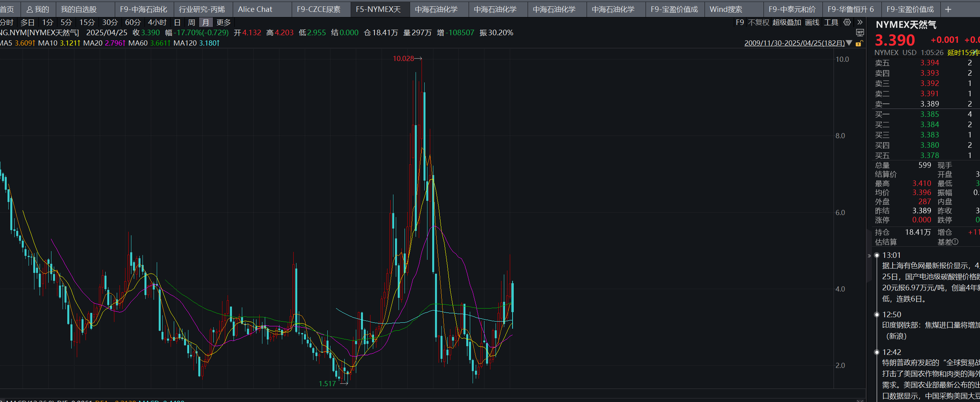Open chart settings gear icon
Screen dimensions: 980x402
(847, 23)
